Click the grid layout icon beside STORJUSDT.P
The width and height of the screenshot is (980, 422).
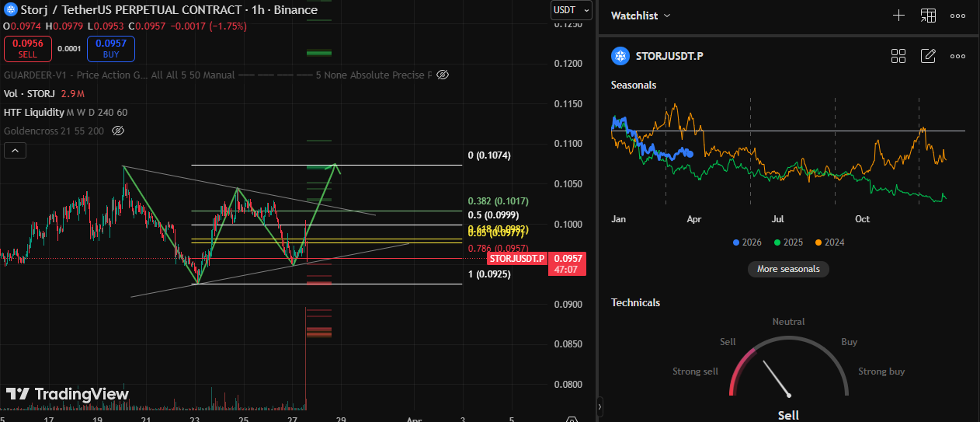click(x=898, y=56)
